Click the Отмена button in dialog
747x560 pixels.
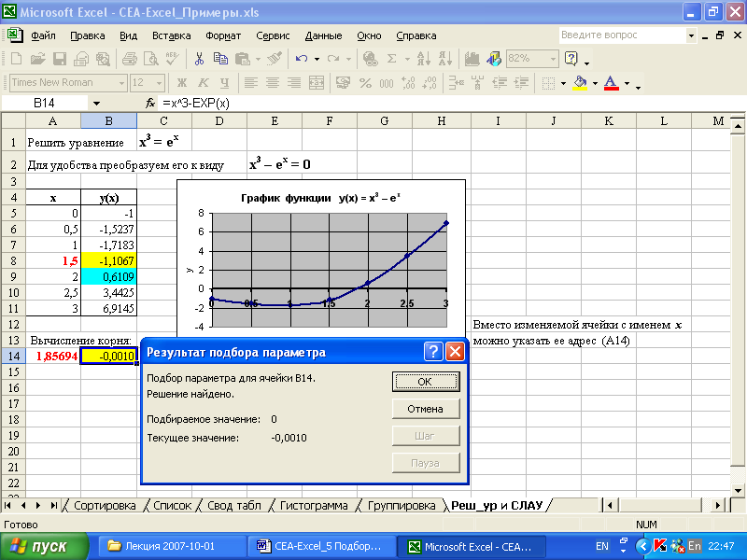426,409
